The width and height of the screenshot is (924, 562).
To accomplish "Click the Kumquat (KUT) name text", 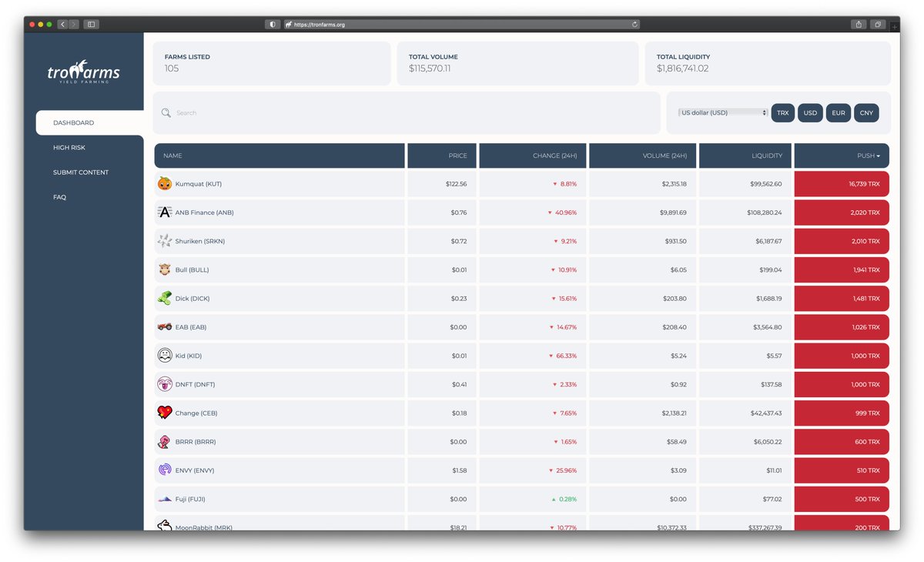I will [199, 184].
